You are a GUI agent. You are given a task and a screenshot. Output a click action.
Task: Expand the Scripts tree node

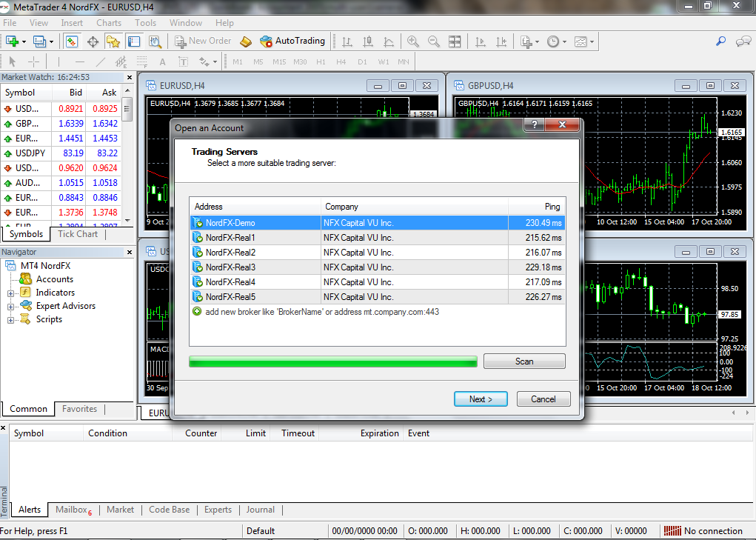10,320
